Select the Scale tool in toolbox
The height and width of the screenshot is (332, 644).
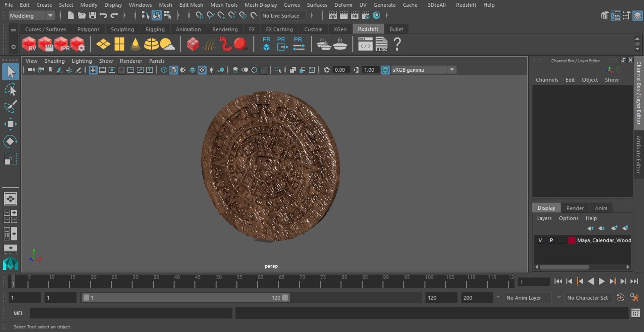click(10, 159)
